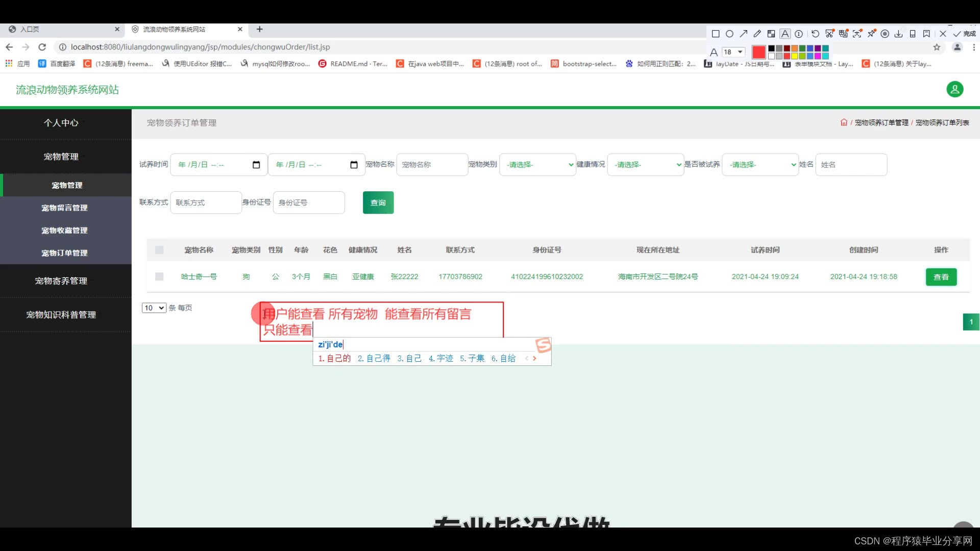Pick the yellow color swatch
Screen dimensions: 980x551
(x=795, y=56)
